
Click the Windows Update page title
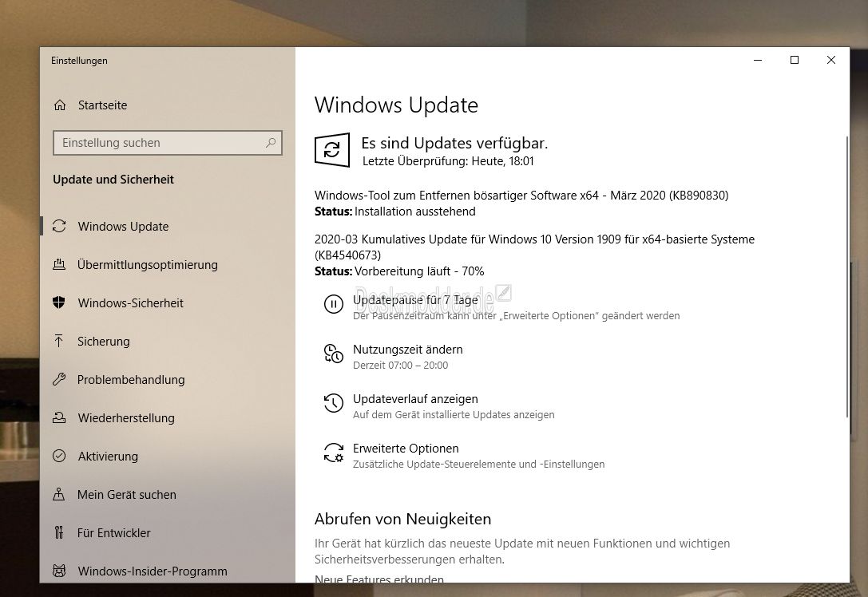tap(396, 105)
